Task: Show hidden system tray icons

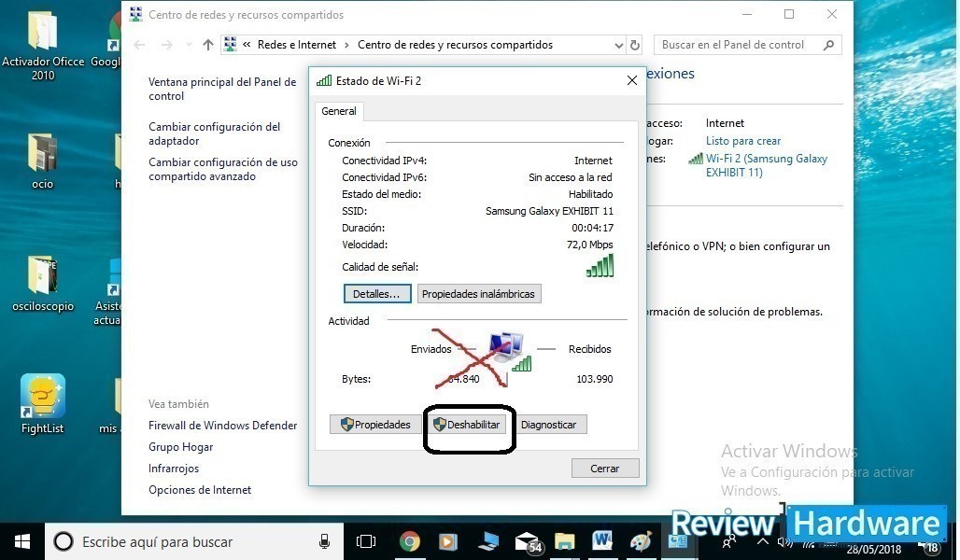Action: click(x=762, y=541)
